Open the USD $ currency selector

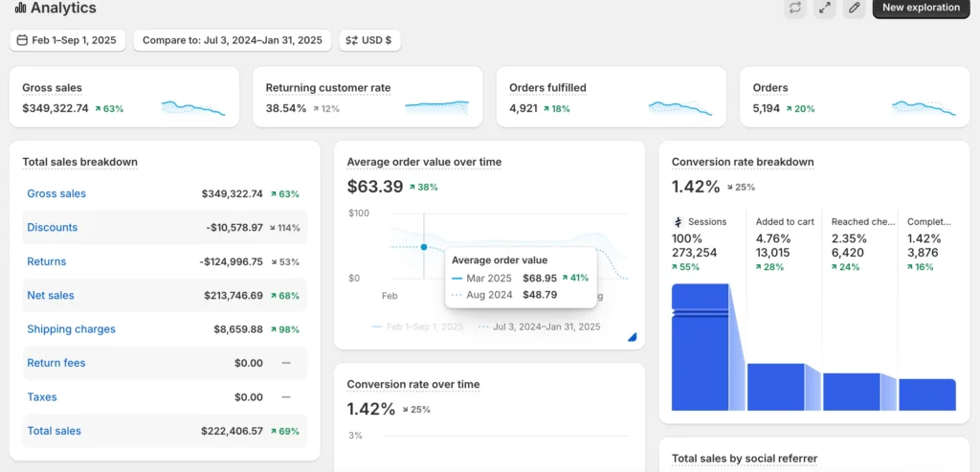point(369,40)
